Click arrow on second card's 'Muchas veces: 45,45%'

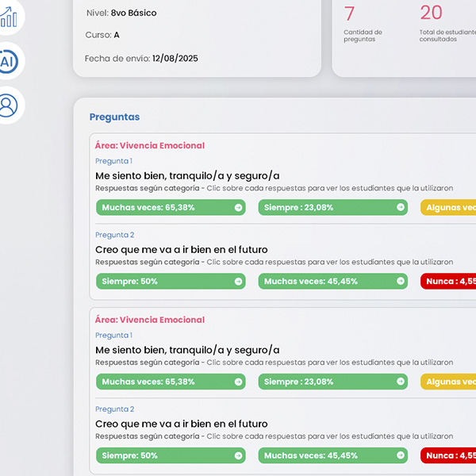(x=401, y=456)
